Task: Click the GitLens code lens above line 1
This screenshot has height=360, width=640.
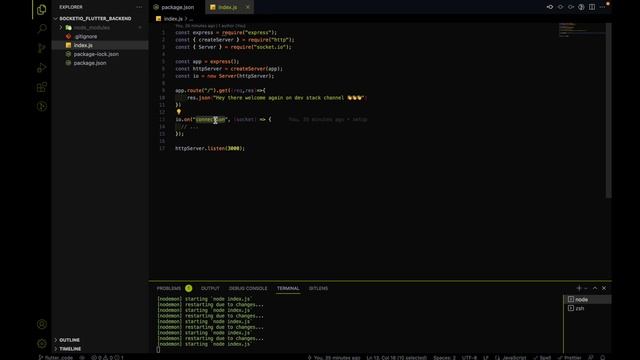Action: pos(210,26)
